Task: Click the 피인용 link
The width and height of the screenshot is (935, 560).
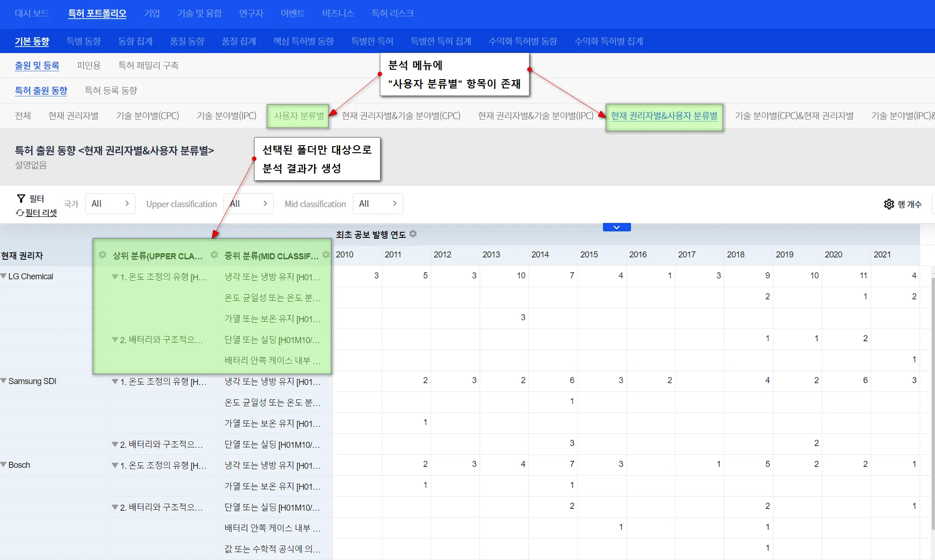Action: point(88,66)
